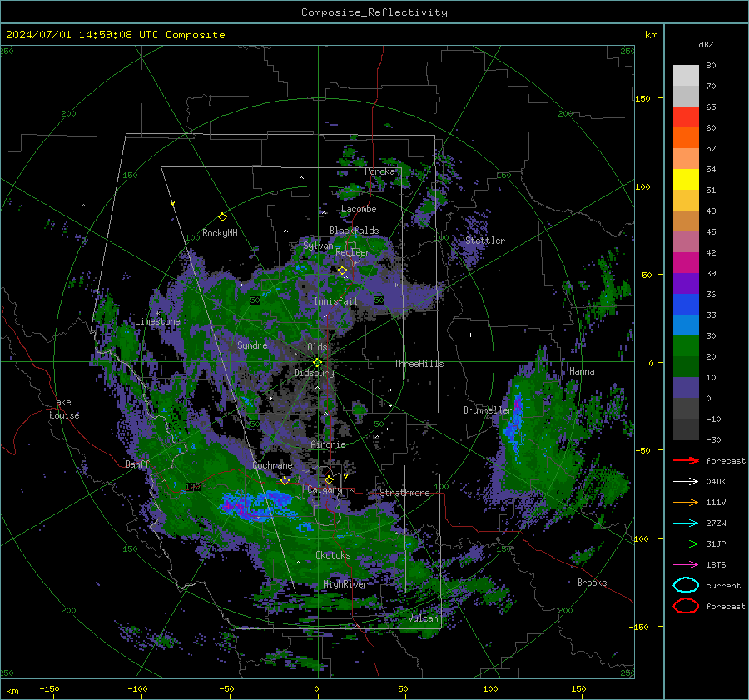The width and height of the screenshot is (749, 700).
Task: Select the white 04DK arrow legend entry
Action: (x=686, y=481)
